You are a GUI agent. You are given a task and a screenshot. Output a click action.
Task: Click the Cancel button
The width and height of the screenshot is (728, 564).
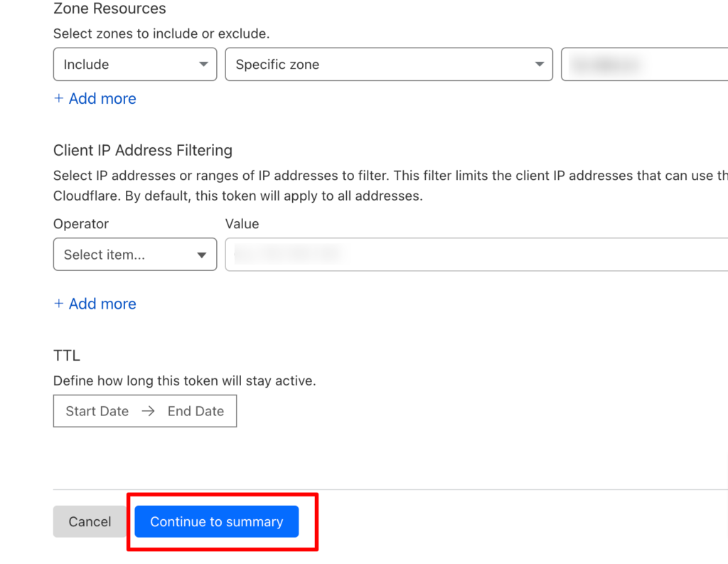pos(90,522)
